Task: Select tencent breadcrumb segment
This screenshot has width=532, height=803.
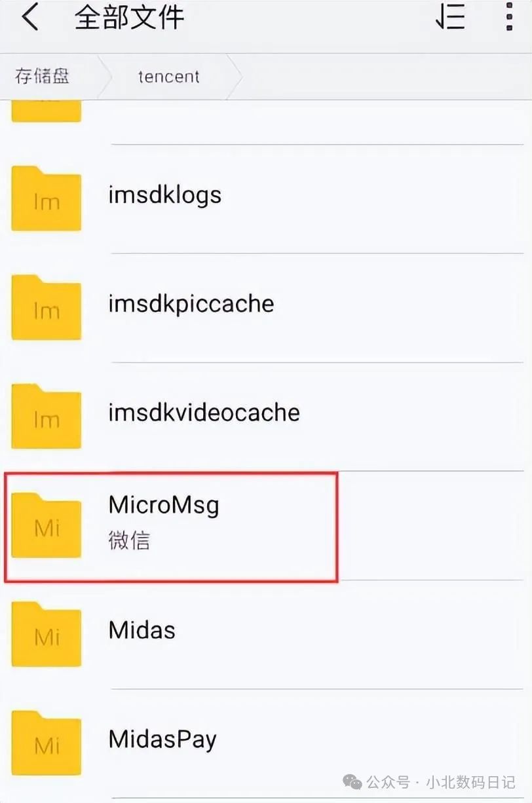Action: [168, 77]
